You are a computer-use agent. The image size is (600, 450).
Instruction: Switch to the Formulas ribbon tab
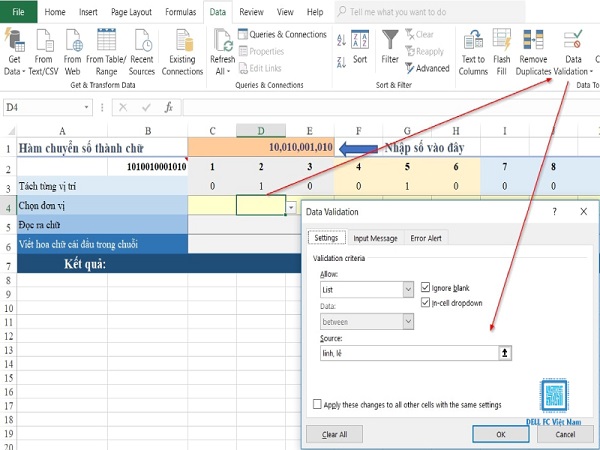pyautogui.click(x=181, y=12)
